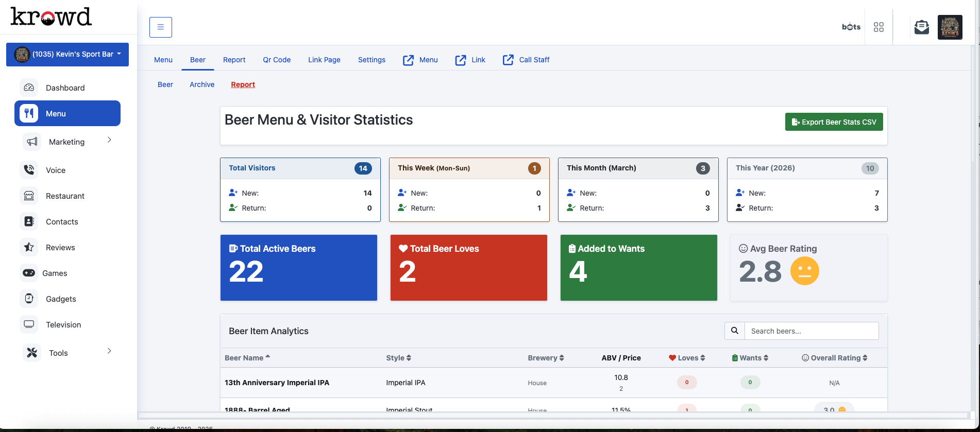The width and height of the screenshot is (980, 432).
Task: Click the Television monitor icon
Action: coord(29,324)
